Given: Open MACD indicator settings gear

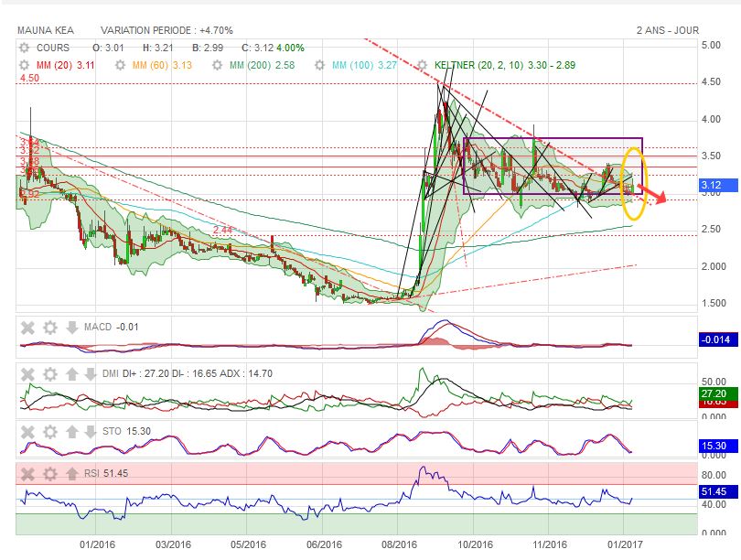Looking at the screenshot, I should [49, 328].
